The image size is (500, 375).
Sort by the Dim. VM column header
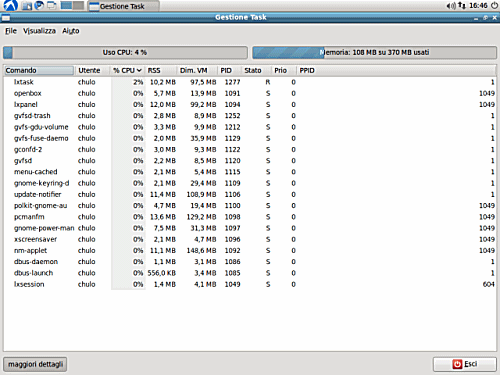(x=197, y=70)
